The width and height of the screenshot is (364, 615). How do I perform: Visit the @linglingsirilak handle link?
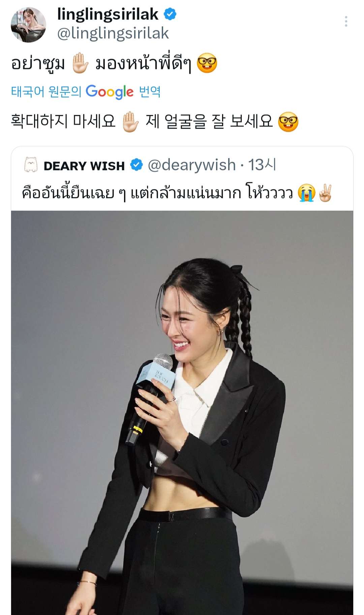pyautogui.click(x=113, y=33)
